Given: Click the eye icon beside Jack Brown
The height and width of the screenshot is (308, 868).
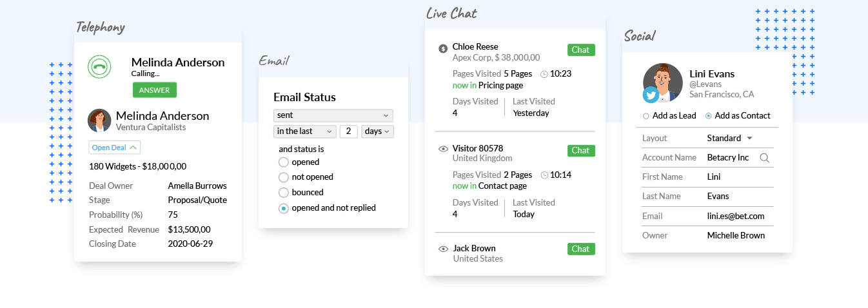Looking at the screenshot, I should (x=443, y=249).
